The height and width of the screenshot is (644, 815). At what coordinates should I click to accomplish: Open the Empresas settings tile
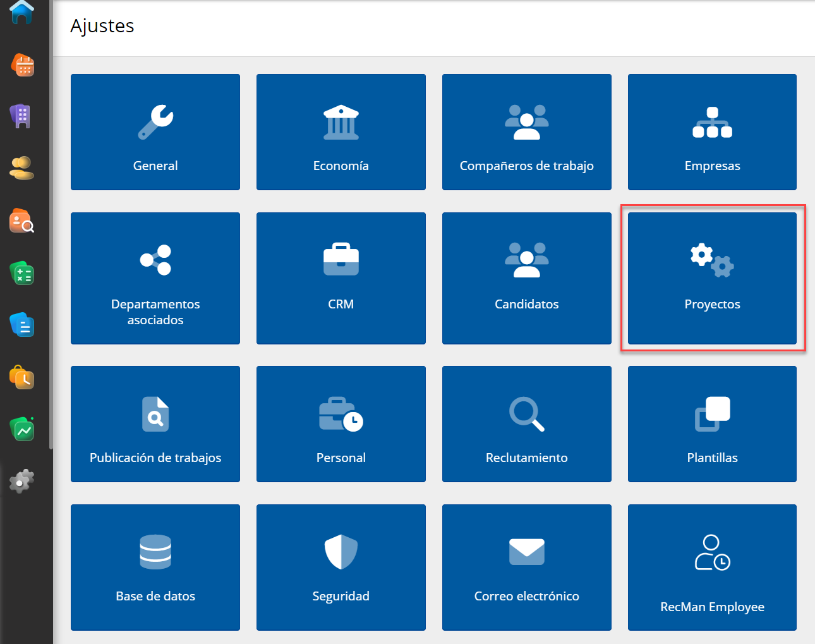click(x=712, y=132)
